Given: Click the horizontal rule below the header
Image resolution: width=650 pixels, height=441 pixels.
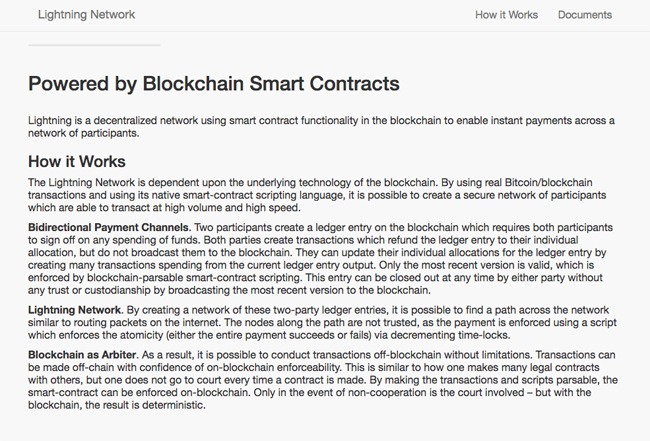Looking at the screenshot, I should click(x=94, y=45).
